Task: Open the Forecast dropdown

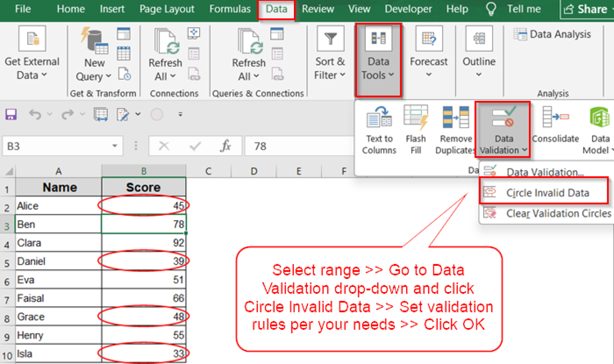Action: (x=429, y=74)
